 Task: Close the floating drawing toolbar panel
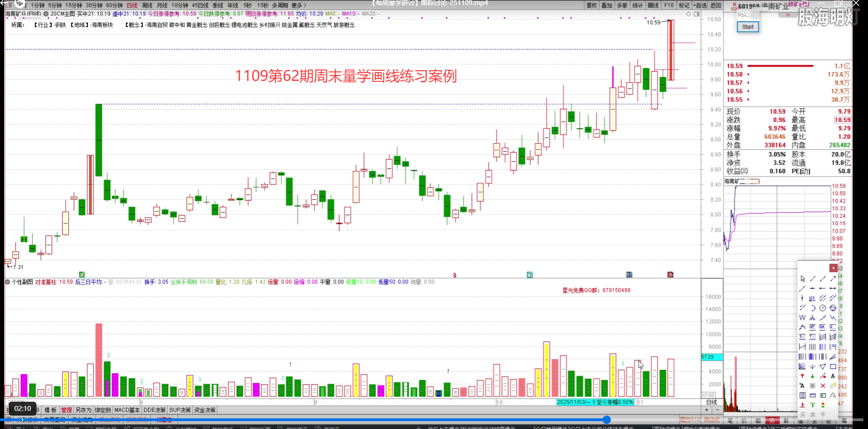[833, 268]
